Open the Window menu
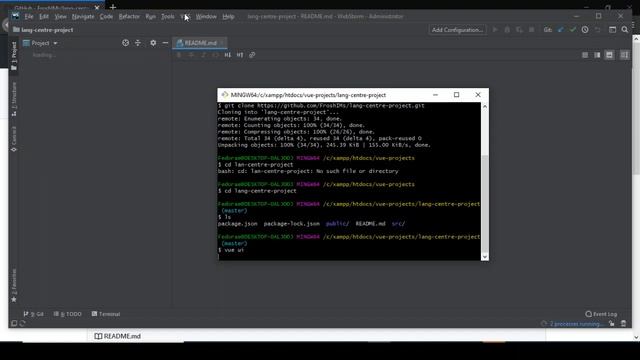 206,17
